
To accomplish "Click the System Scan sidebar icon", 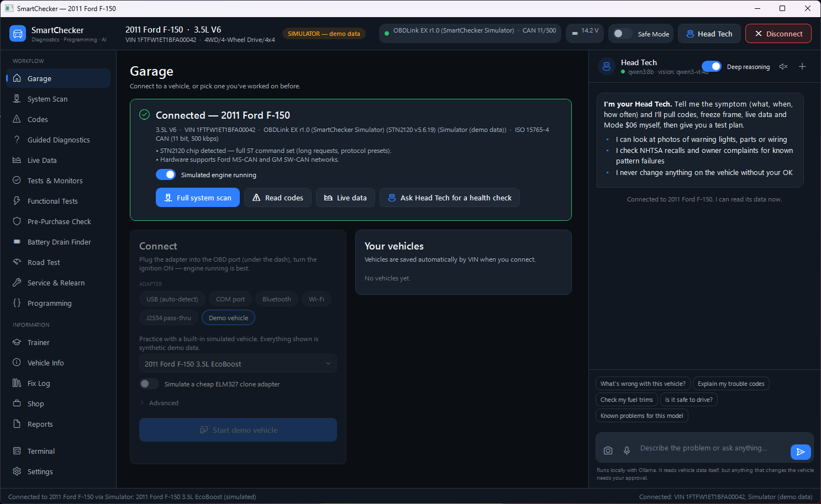I will pyautogui.click(x=17, y=99).
